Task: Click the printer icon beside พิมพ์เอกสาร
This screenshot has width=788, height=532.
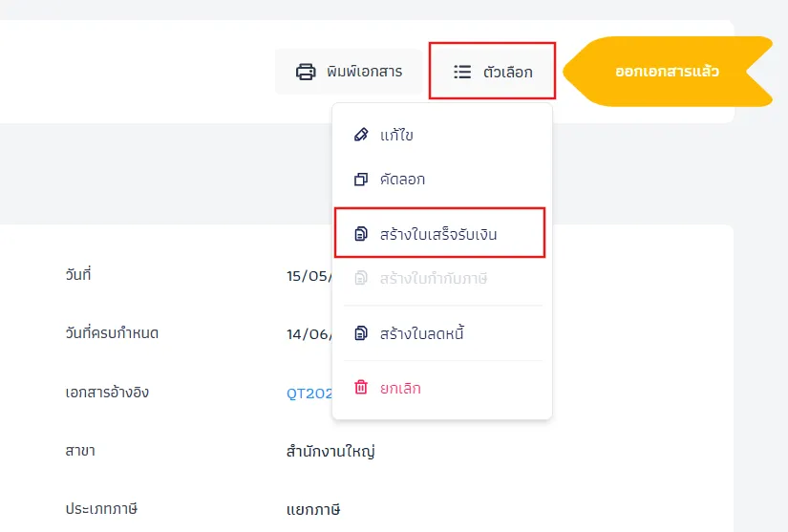Action: 306,72
